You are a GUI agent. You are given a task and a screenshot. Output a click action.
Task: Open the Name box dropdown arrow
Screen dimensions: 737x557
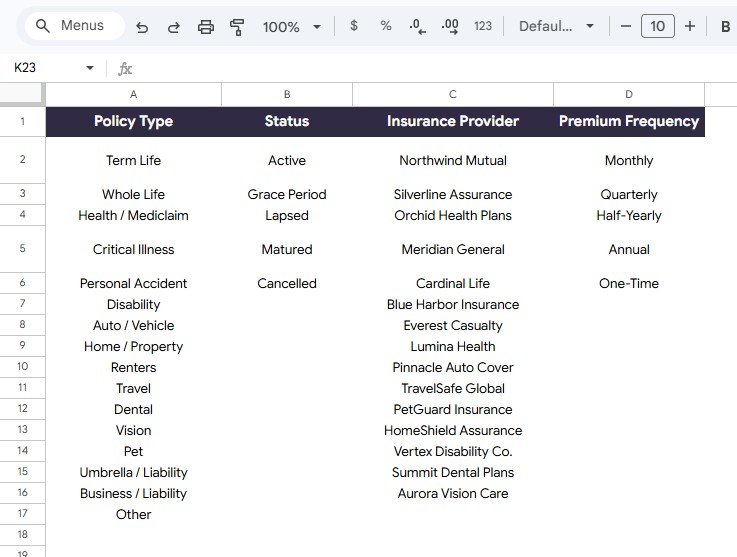pos(90,68)
